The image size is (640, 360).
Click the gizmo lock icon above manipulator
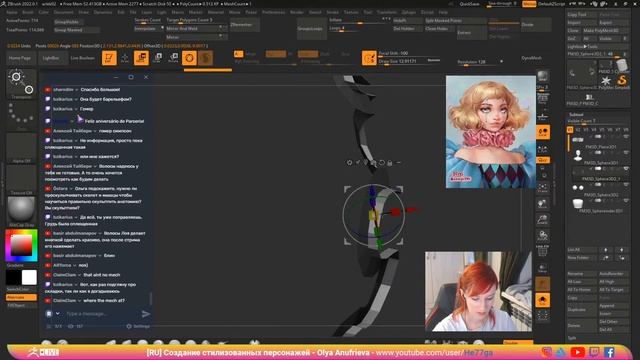pos(390,163)
